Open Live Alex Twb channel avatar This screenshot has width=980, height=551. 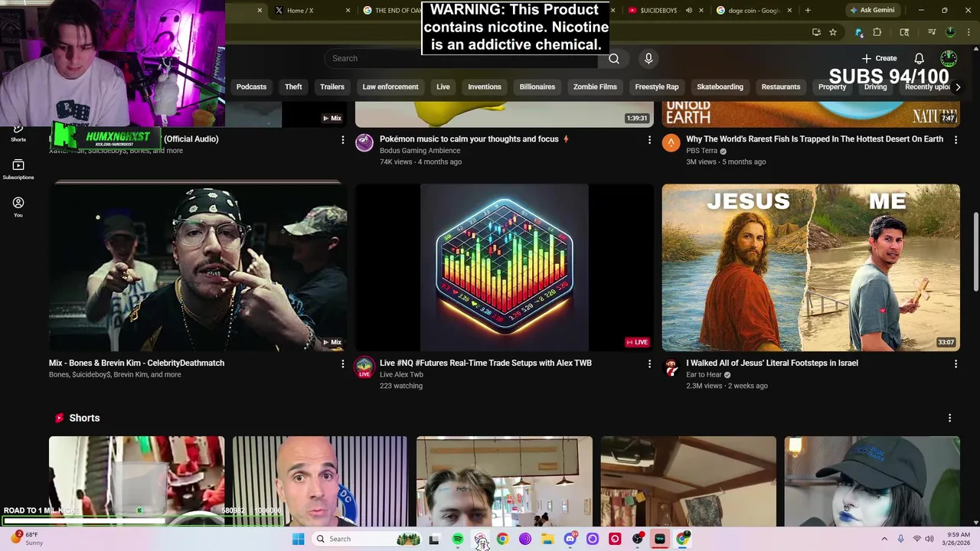364,367
